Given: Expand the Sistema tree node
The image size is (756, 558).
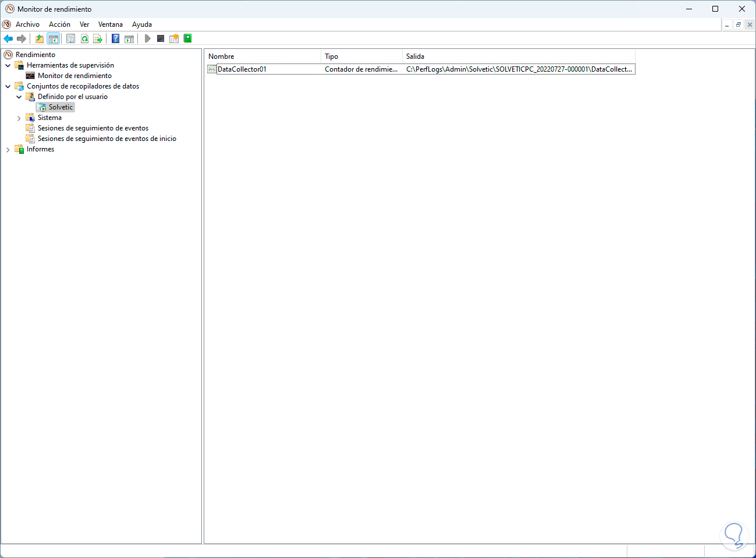Looking at the screenshot, I should point(19,118).
